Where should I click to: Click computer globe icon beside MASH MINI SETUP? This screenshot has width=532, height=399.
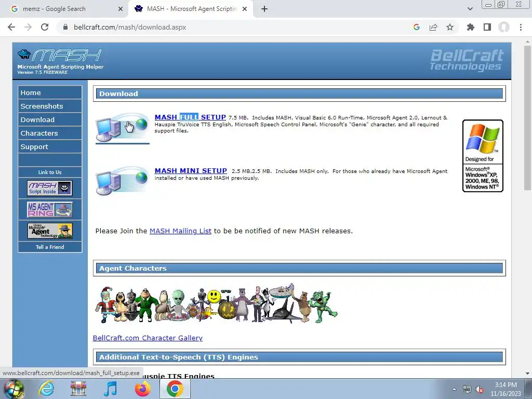(x=122, y=181)
